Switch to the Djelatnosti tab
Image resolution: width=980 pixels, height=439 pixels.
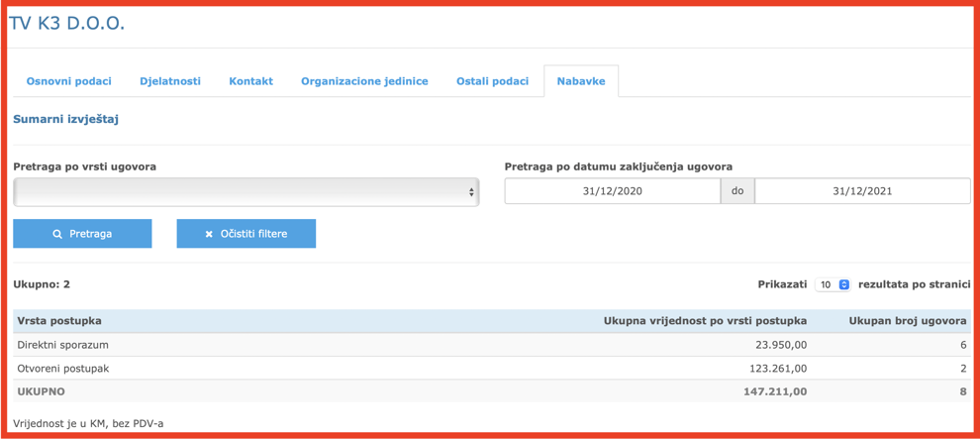click(170, 81)
